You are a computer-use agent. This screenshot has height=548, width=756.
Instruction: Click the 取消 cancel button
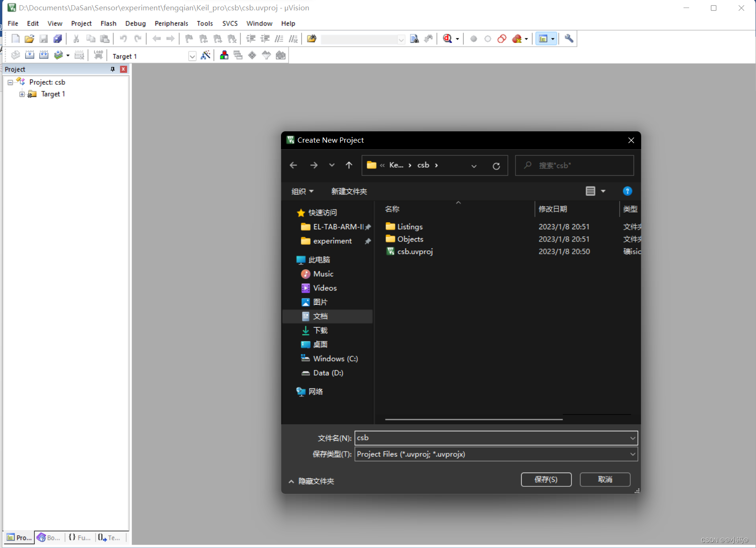pyautogui.click(x=605, y=479)
